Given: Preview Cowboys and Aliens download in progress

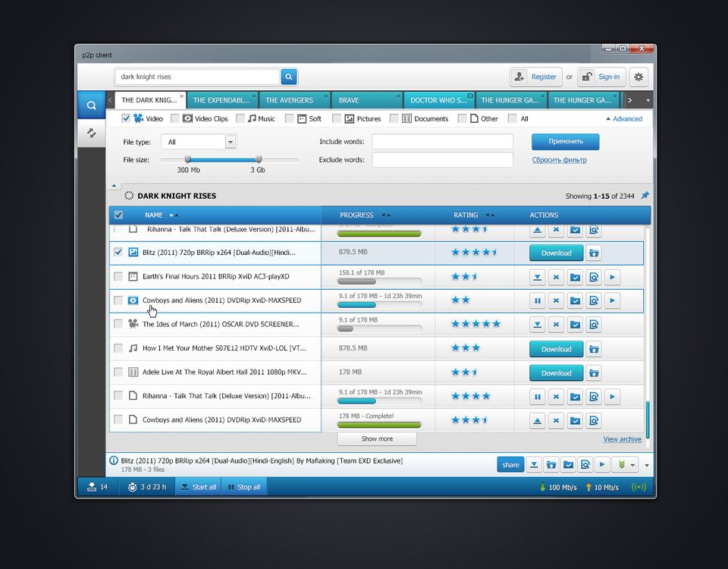Looking at the screenshot, I should pos(594,300).
